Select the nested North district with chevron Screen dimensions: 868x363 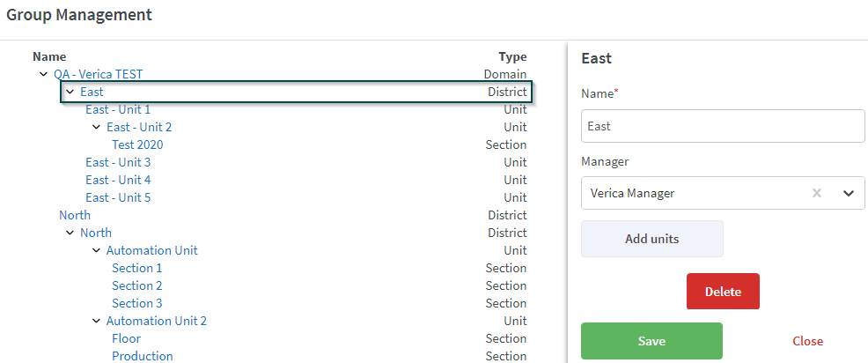(x=96, y=233)
